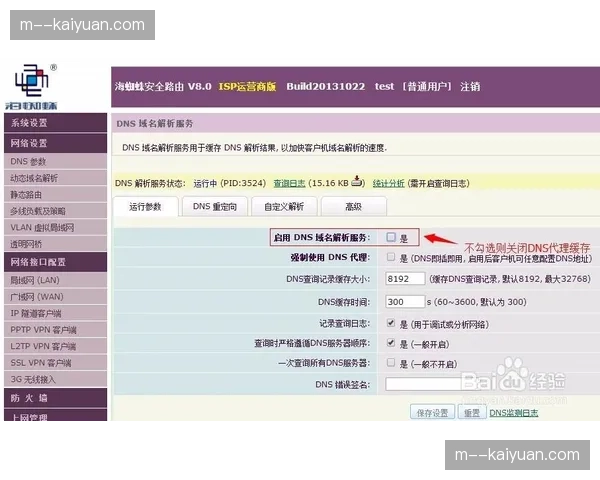Switch to the 运行参数 tab
The height and width of the screenshot is (480, 600).
coord(145,207)
